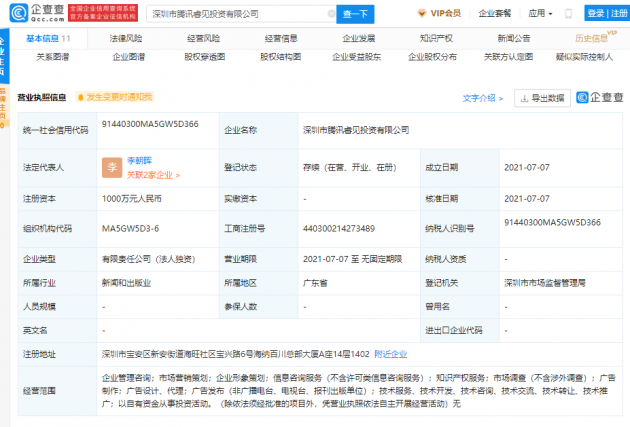This screenshot has height=427, width=630.
Task: Click the 李 avatar icon
Action: (x=112, y=168)
